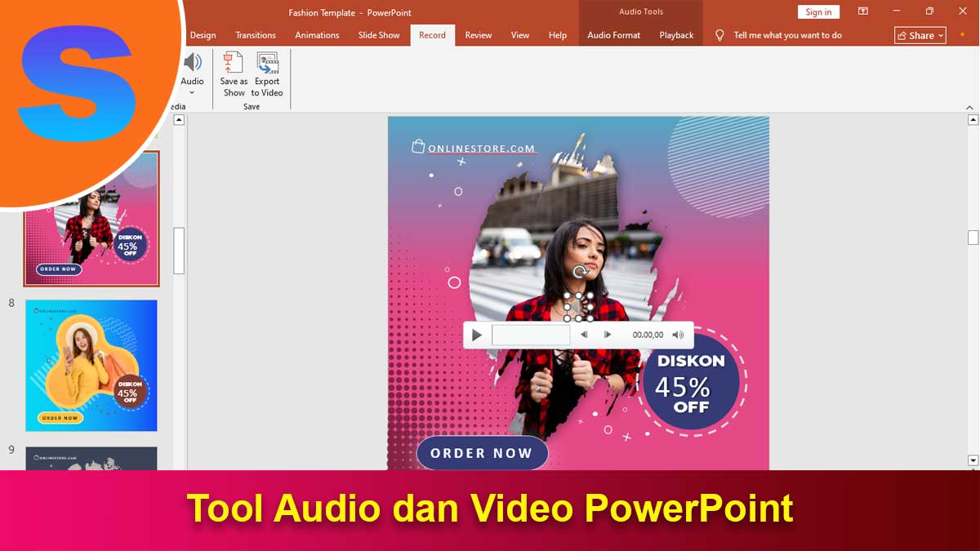This screenshot has width=980, height=551.
Task: Move forward in the audio clip
Action: [x=608, y=335]
